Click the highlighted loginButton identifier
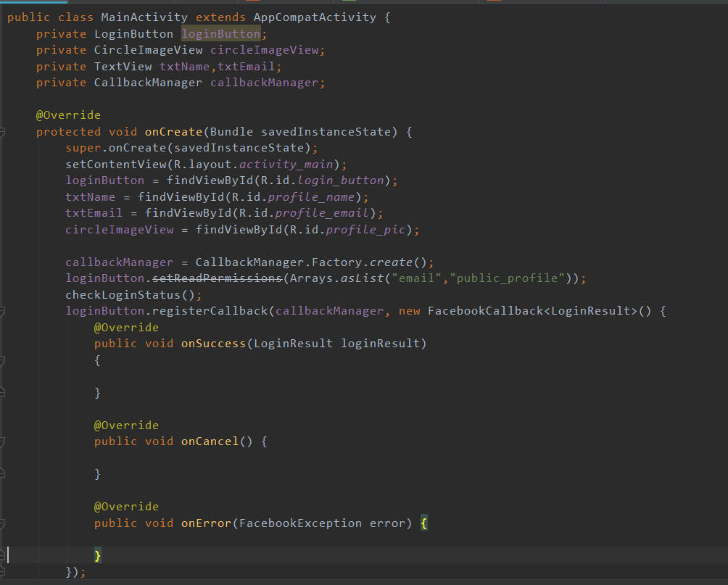 pyautogui.click(x=220, y=33)
